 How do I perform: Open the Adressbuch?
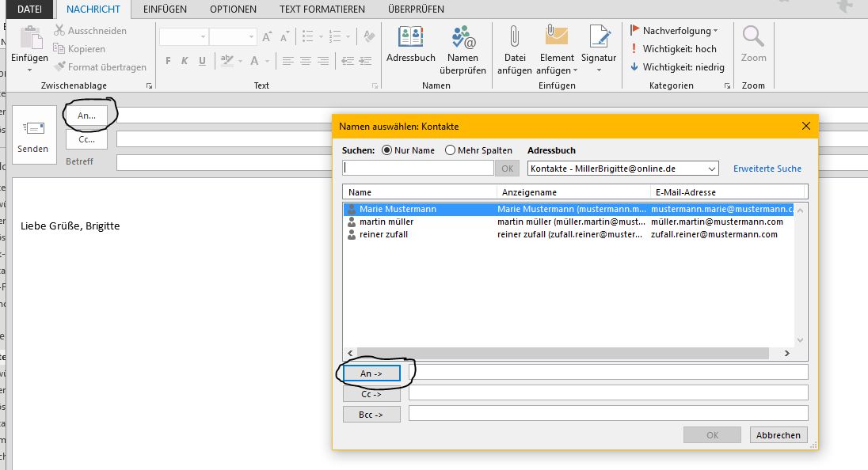(411, 44)
